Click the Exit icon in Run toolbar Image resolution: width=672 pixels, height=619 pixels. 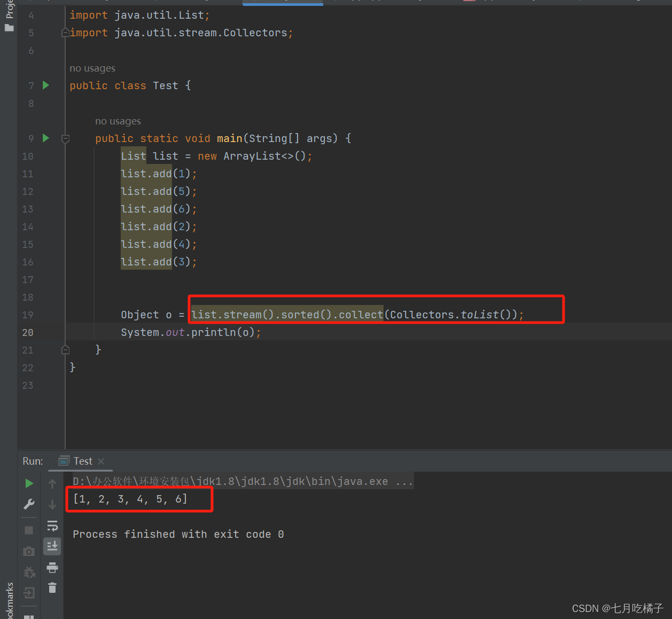point(29,593)
